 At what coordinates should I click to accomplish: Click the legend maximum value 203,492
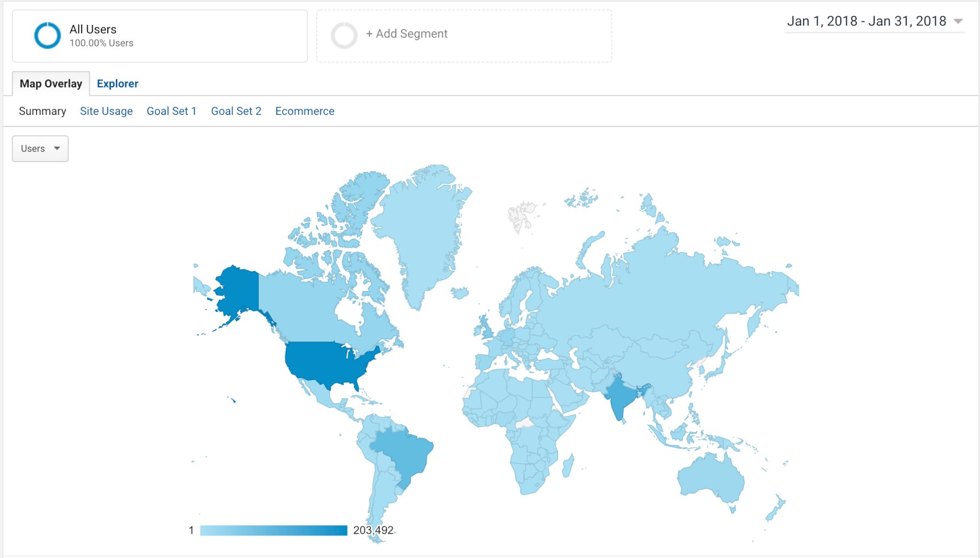(373, 530)
